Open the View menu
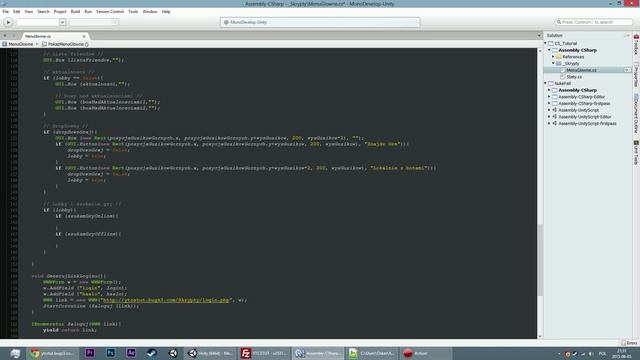Viewport: 640px width, 360px height. click(29, 11)
